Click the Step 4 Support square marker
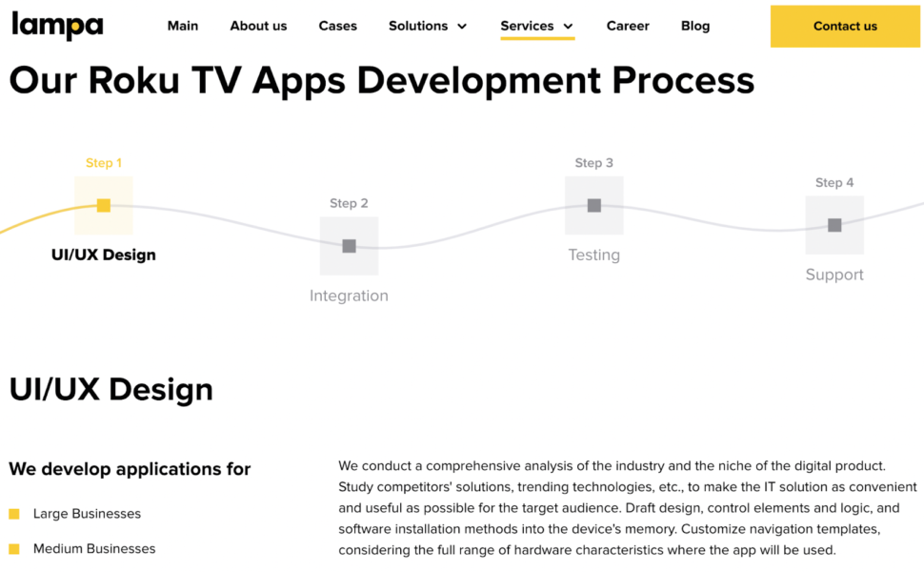The height and width of the screenshot is (572, 924). coord(834,225)
